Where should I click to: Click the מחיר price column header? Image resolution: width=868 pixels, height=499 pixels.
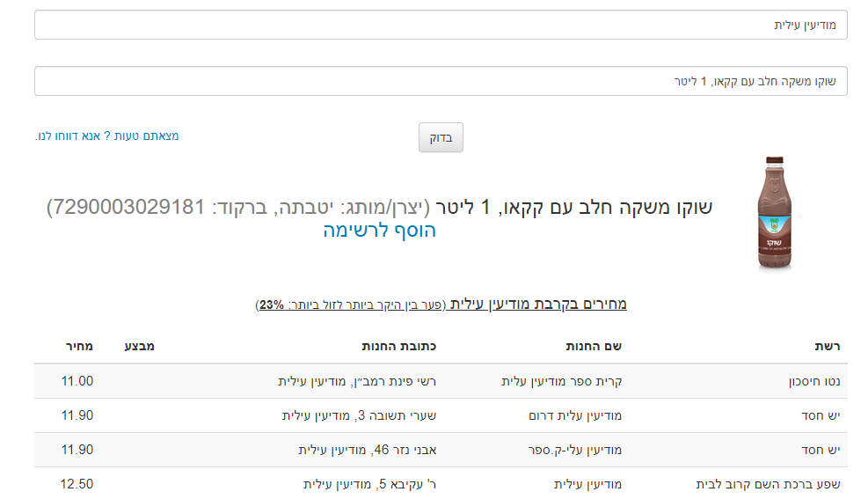(77, 346)
